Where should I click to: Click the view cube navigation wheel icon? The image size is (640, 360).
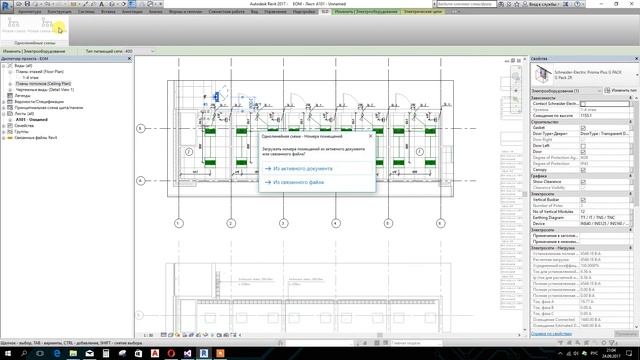coord(516,77)
